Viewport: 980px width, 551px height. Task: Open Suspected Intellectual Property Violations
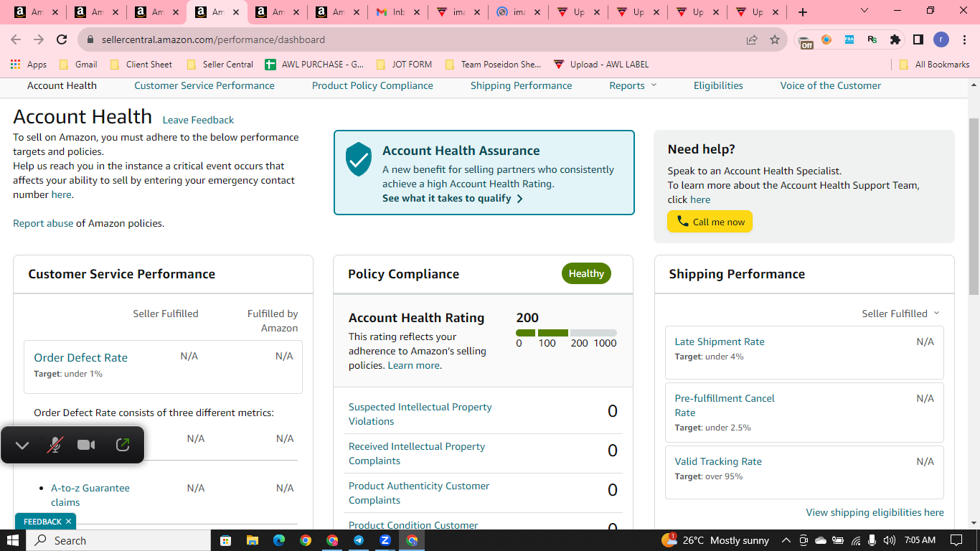click(420, 414)
